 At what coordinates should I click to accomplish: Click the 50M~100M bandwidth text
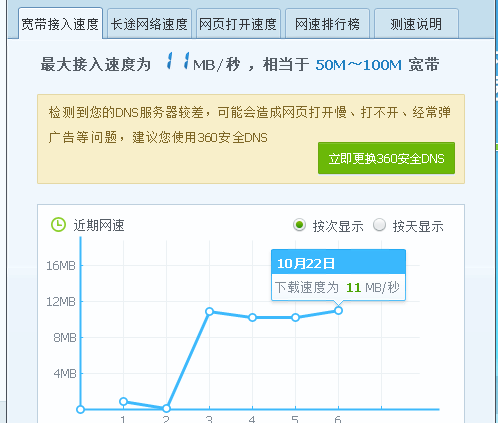[359, 65]
